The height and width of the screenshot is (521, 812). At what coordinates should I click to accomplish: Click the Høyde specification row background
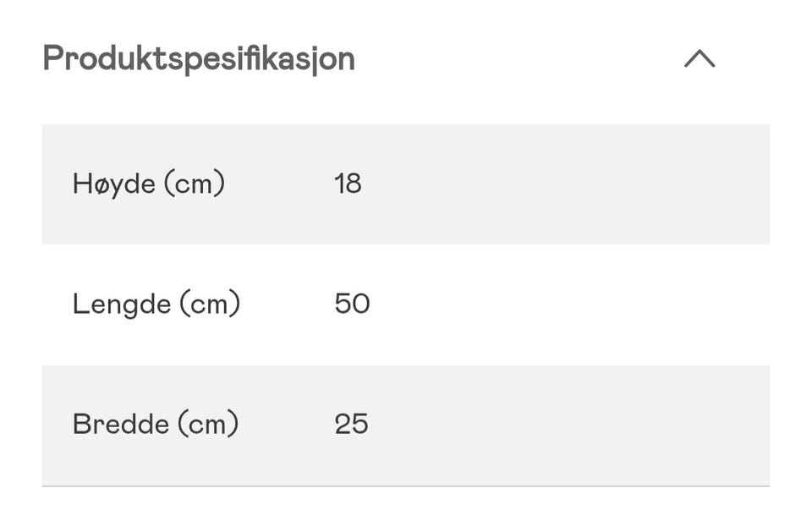click(x=406, y=184)
